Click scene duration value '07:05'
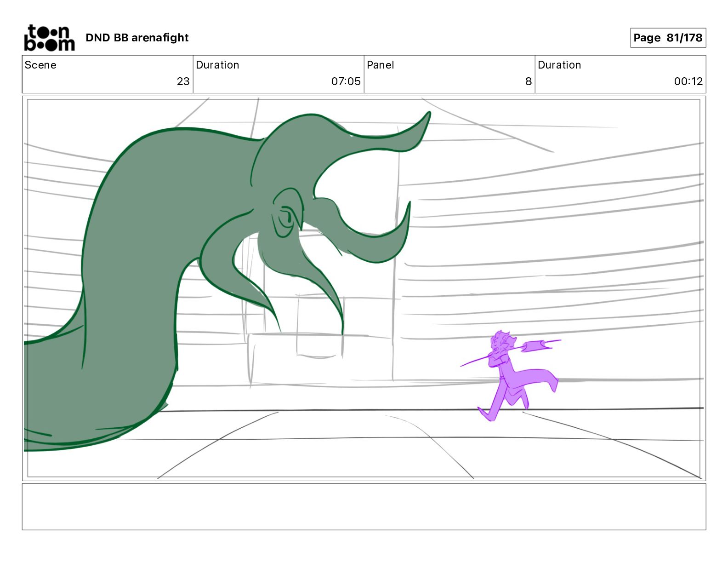Image resolution: width=728 pixels, height=563 pixels. 346,81
